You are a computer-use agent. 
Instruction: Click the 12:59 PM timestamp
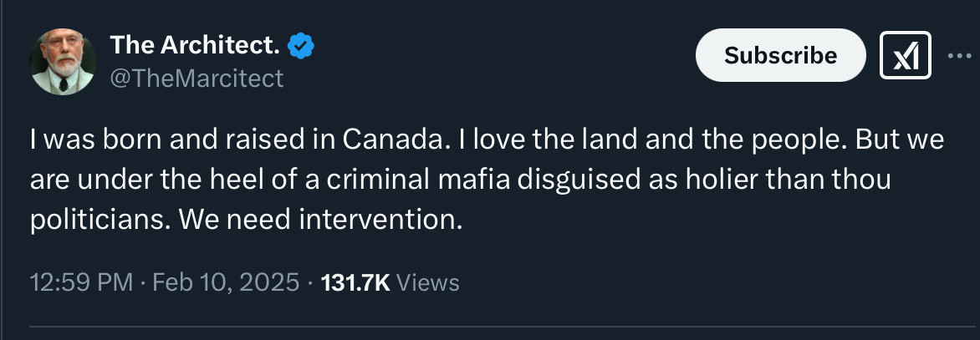[x=81, y=282]
